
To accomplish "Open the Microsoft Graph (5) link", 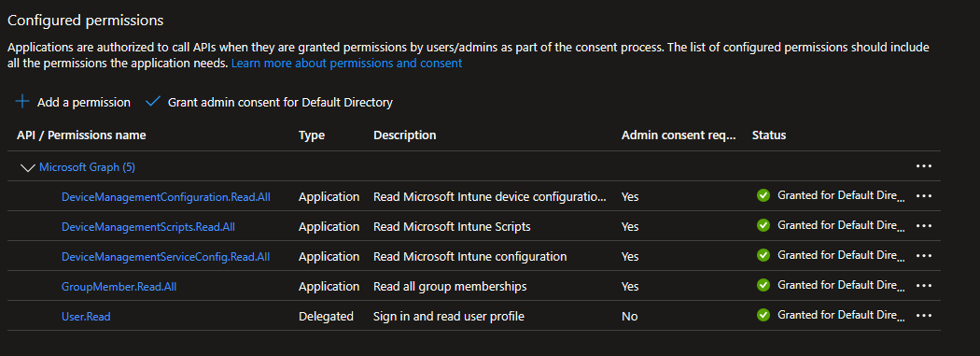I will (88, 167).
